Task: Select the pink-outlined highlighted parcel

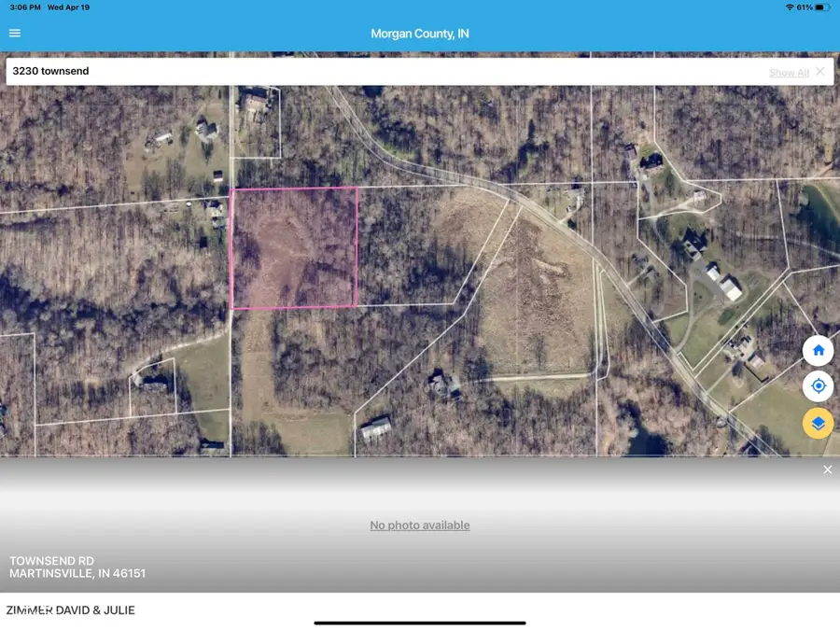Action: 293,246
